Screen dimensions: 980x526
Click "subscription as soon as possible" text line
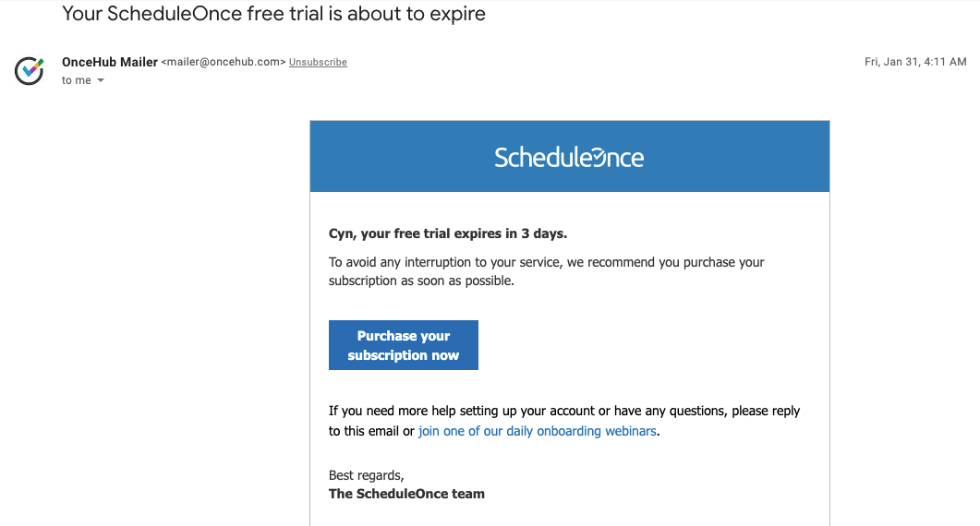pyautogui.click(x=421, y=281)
